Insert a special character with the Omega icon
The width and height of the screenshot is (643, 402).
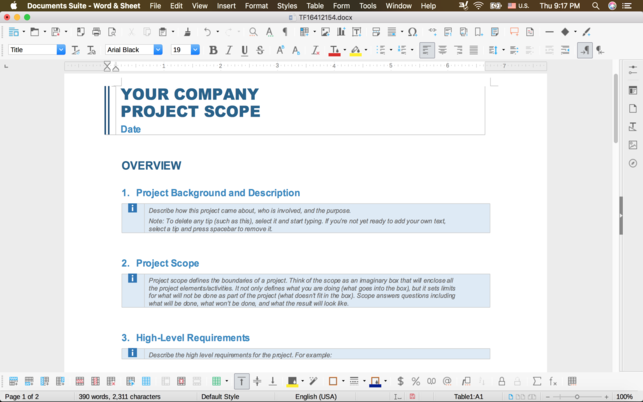click(x=412, y=32)
